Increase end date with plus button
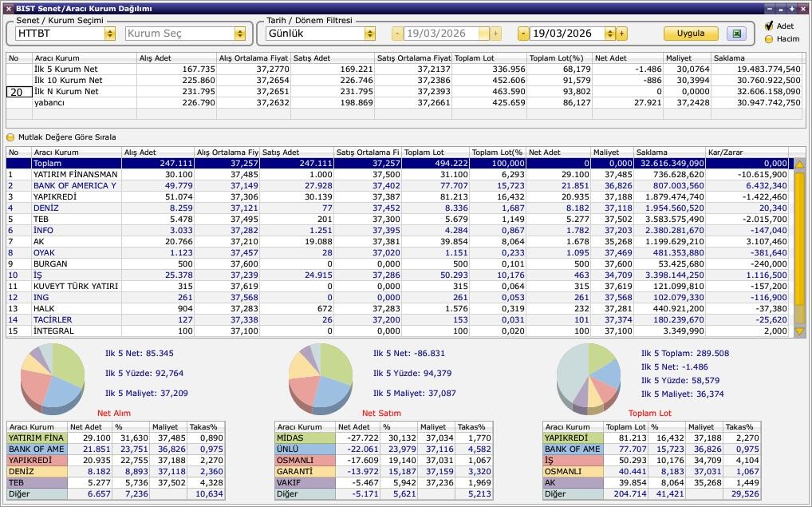 [x=621, y=34]
